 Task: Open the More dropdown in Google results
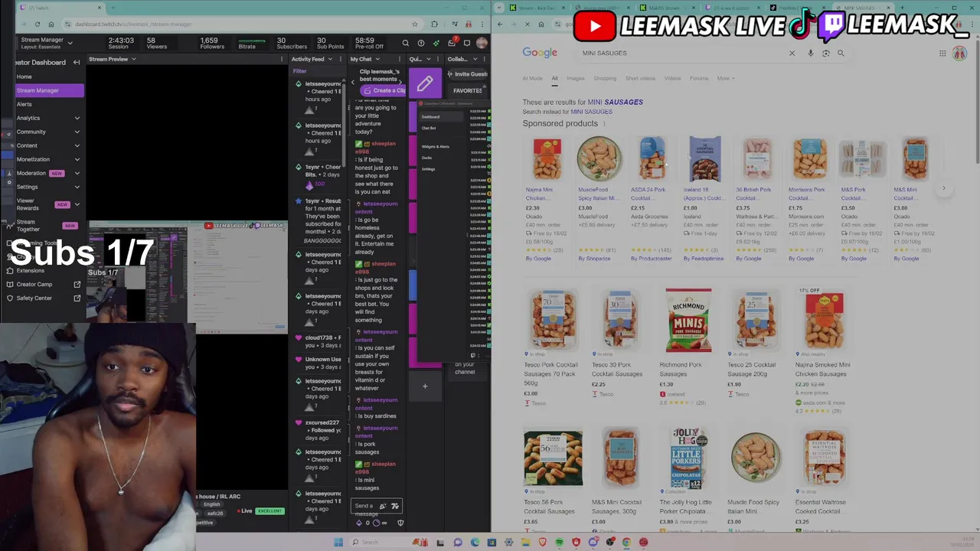725,78
